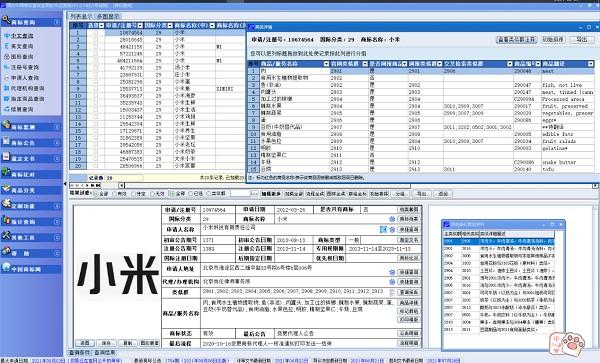Select the 待定 radio button
Screen dimensions: 600x363
click(134, 194)
